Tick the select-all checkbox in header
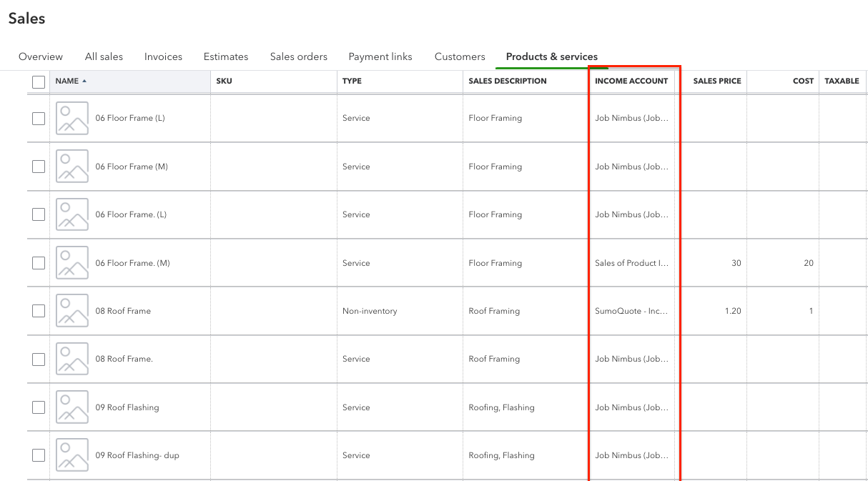The image size is (868, 481). pos(39,82)
